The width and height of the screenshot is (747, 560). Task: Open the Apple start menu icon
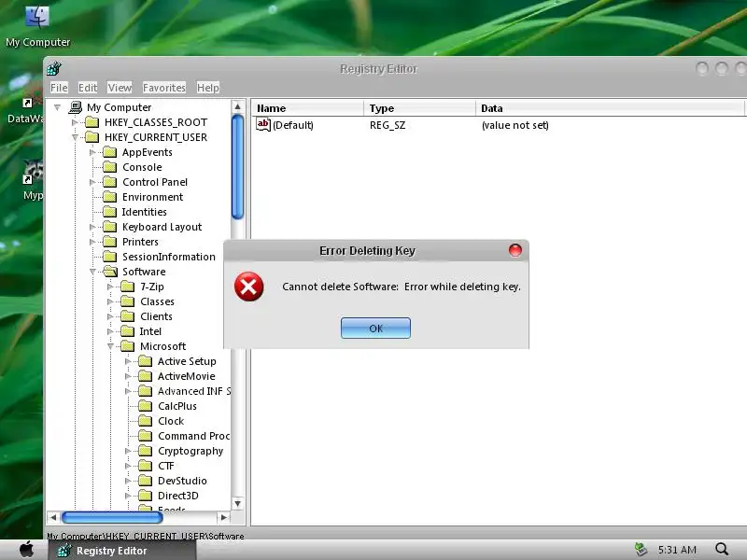click(x=26, y=549)
